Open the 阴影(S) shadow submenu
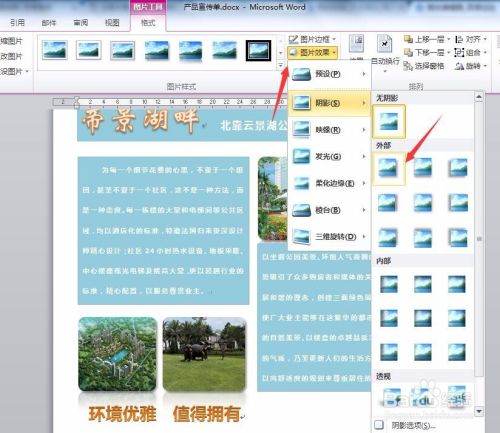 (329, 103)
